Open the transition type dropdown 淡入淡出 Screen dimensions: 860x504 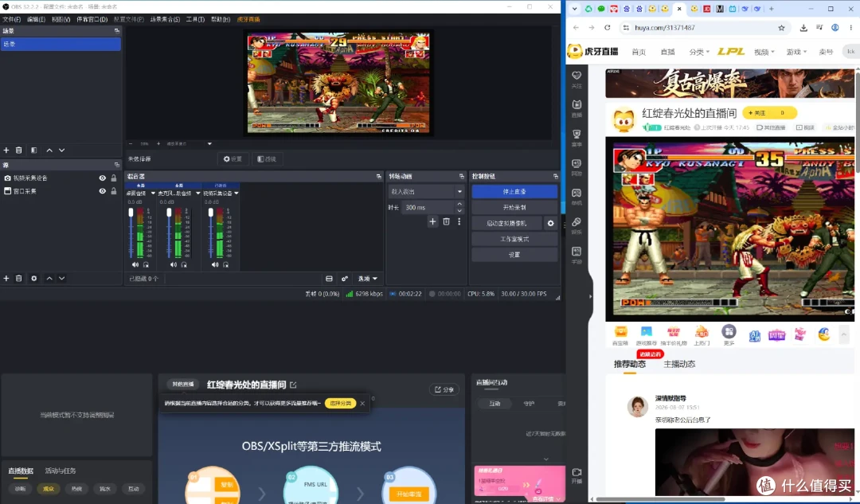pos(427,191)
